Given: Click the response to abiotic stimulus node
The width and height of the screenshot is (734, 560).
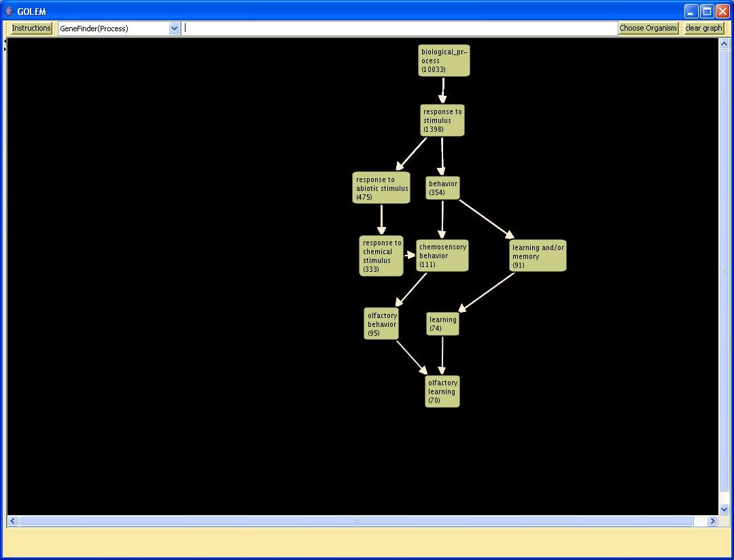Looking at the screenshot, I should tap(381, 188).
